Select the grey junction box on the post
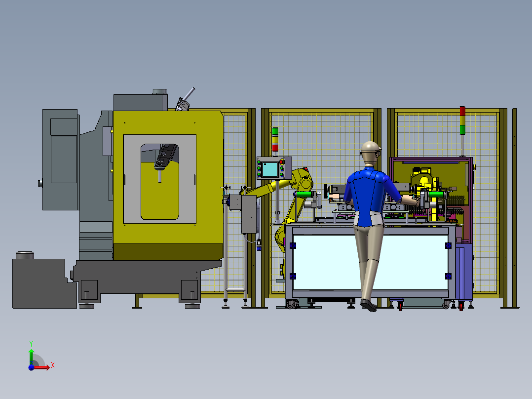 249,214
